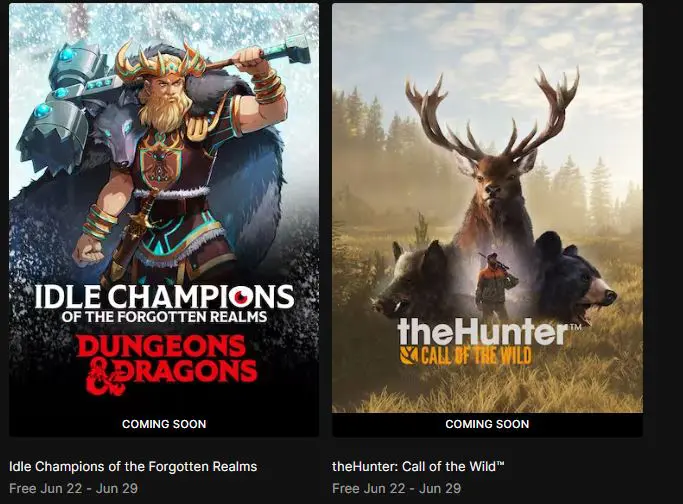Click the trademark symbol beside the theHunter logo

(575, 326)
